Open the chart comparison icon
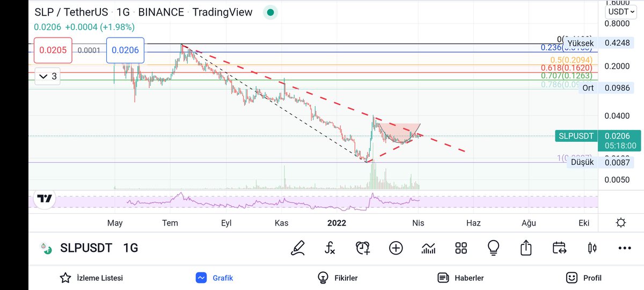Viewport: 644px width, 290px height. [x=429, y=248]
